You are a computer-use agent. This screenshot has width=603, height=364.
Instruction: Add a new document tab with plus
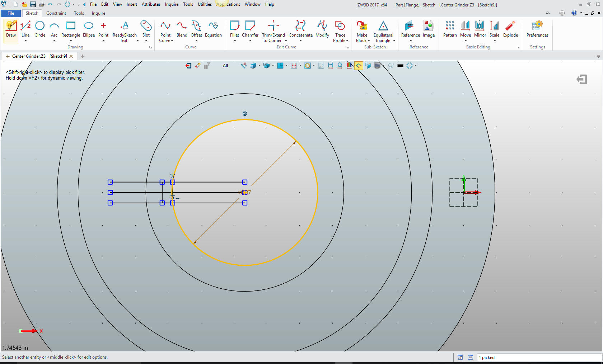[83, 56]
